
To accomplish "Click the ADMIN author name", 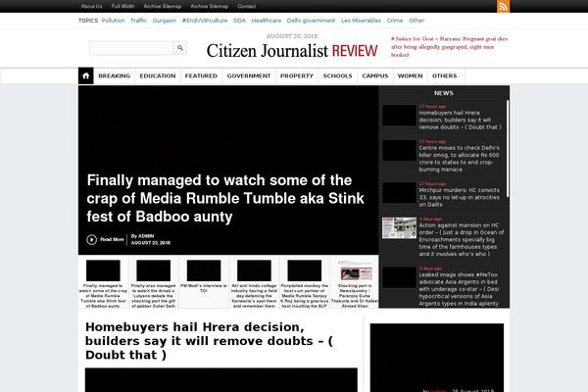I will coord(146,236).
